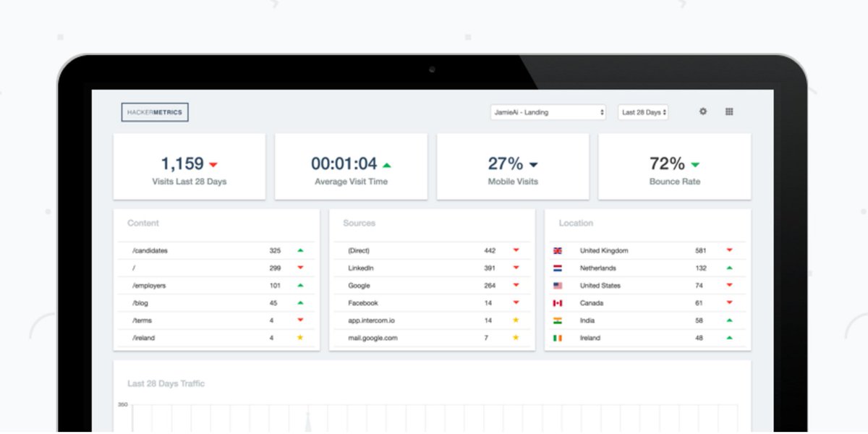The height and width of the screenshot is (434, 868).
Task: Click the red down arrow in United Kingdom row
Action: (x=730, y=250)
